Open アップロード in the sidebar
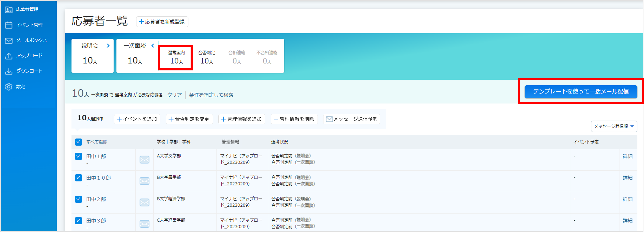 tap(29, 56)
